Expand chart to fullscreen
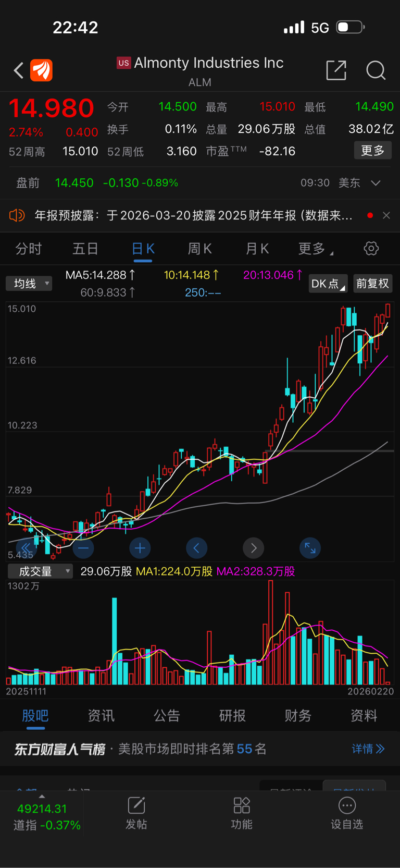 (310, 548)
